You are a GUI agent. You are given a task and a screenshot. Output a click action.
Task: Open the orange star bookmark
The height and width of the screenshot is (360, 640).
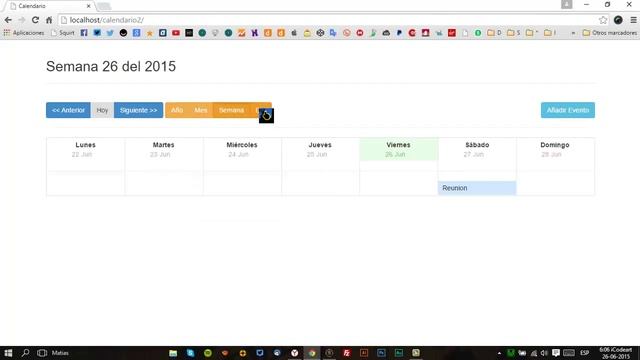click(x=150, y=33)
